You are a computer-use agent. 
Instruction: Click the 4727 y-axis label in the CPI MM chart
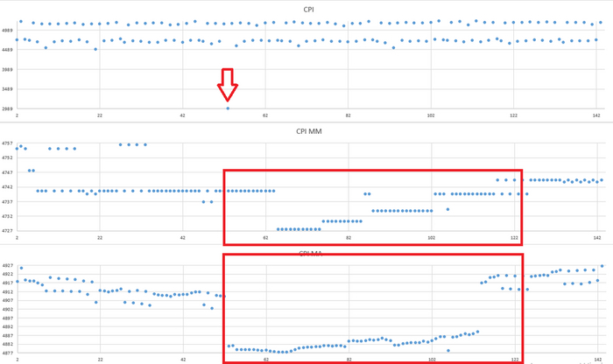tap(7, 231)
